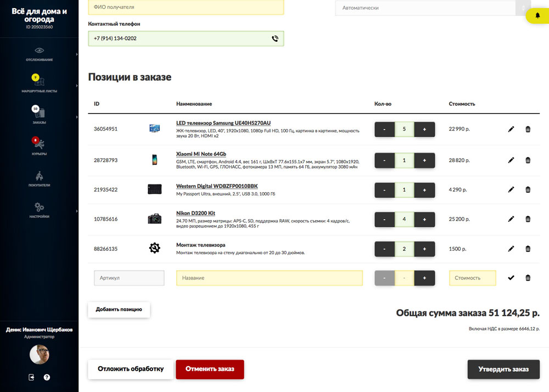The height and width of the screenshot is (392, 549).
Task: Edit the Монтаж телевизора row
Action: (x=511, y=249)
